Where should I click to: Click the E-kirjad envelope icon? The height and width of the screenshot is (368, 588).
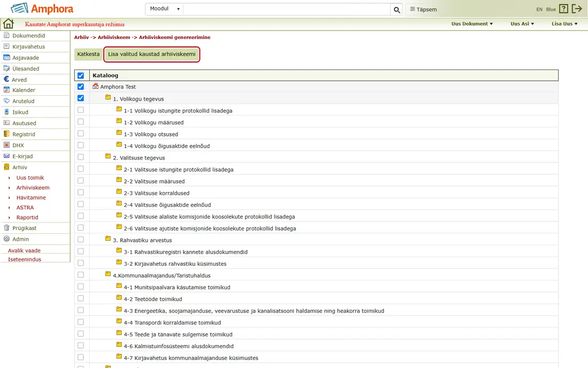[x=6, y=156]
